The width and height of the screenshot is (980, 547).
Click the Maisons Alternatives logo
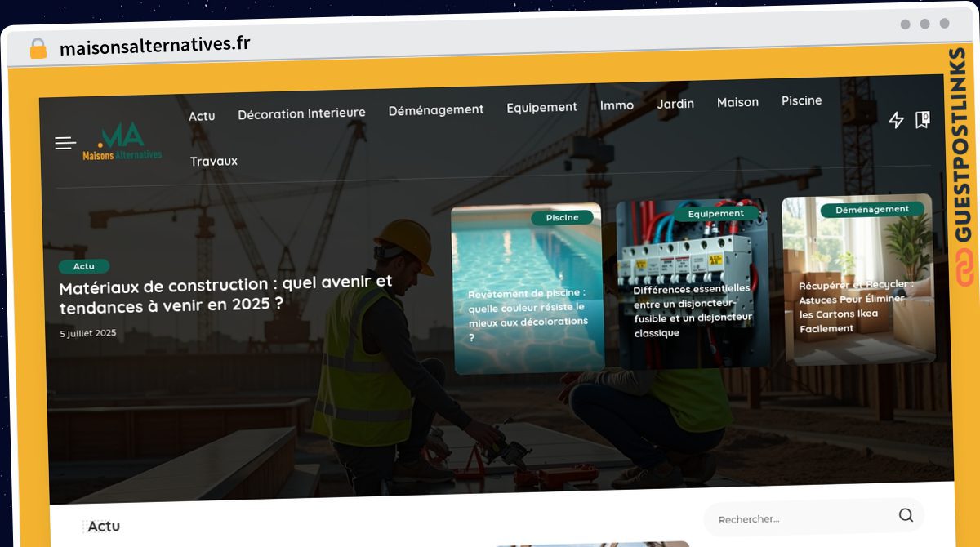pos(122,142)
